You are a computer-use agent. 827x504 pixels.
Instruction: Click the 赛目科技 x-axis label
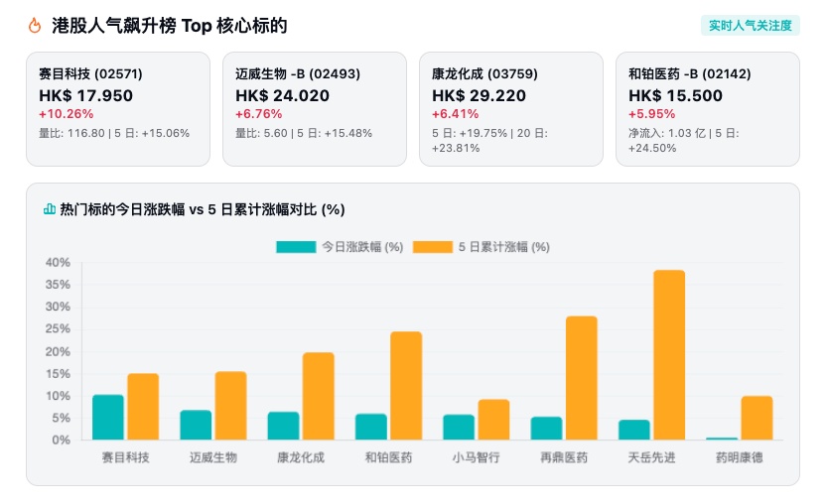125,457
